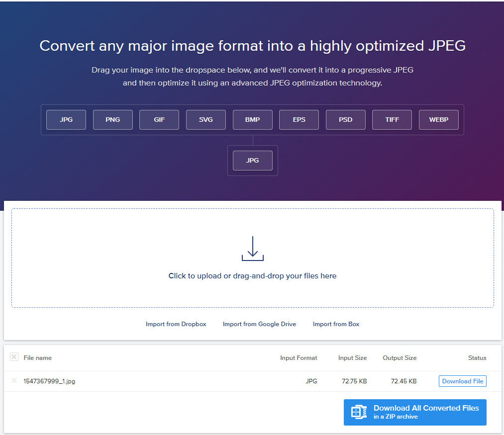Pick the EPS format button
Image resolution: width=504 pixels, height=435 pixels.
click(299, 120)
